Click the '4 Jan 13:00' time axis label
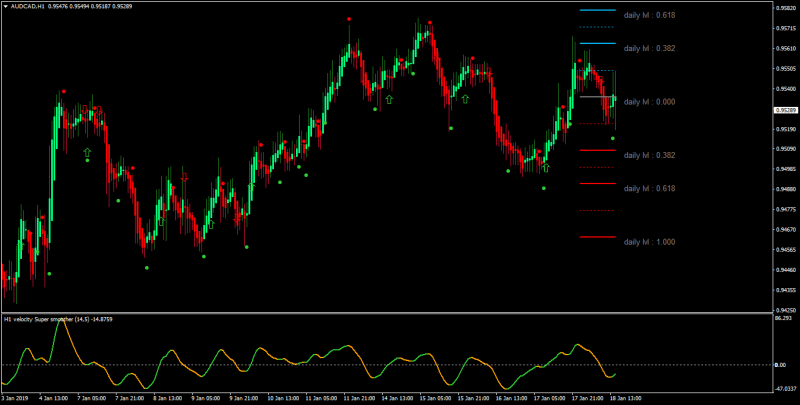 [53, 398]
